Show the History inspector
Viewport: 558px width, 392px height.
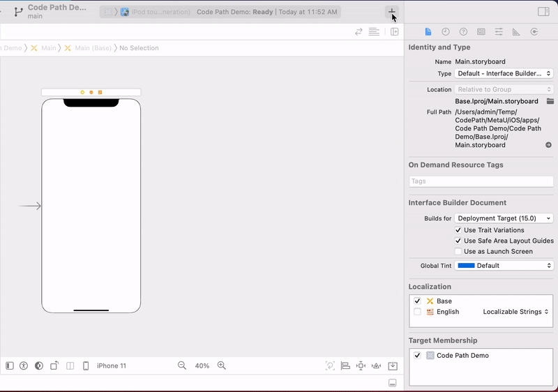pyautogui.click(x=446, y=32)
